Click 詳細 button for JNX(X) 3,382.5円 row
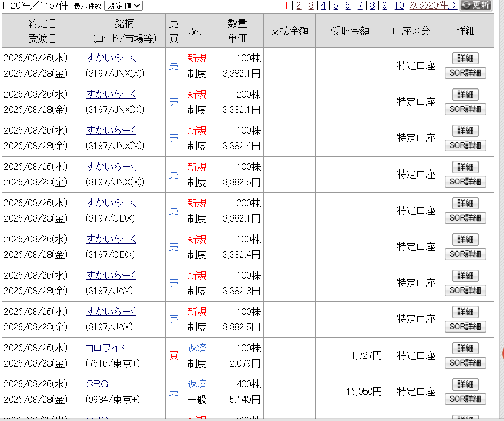Image resolution: width=504 pixels, height=421 pixels. pyautogui.click(x=466, y=167)
